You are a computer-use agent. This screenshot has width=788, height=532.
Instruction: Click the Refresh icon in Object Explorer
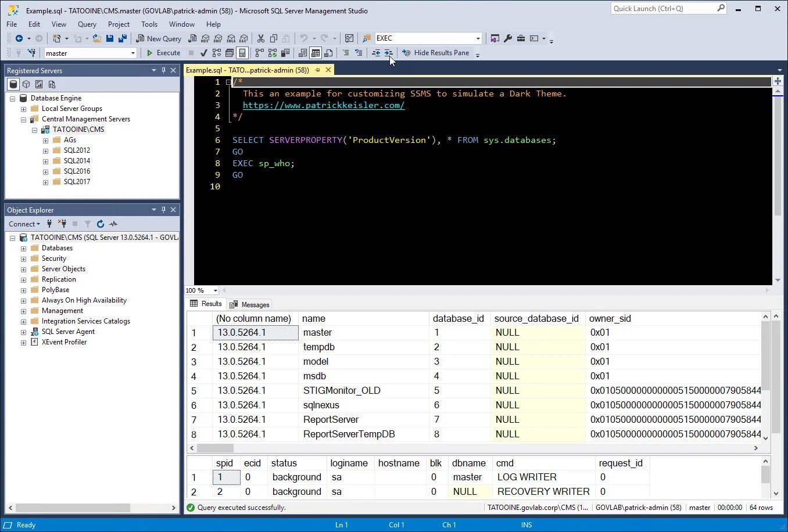pyautogui.click(x=101, y=224)
